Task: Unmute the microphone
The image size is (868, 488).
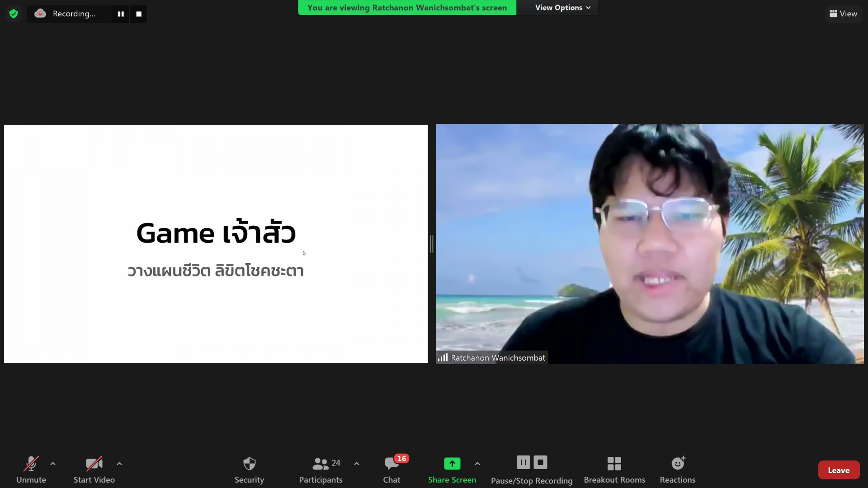Action: pyautogui.click(x=31, y=469)
